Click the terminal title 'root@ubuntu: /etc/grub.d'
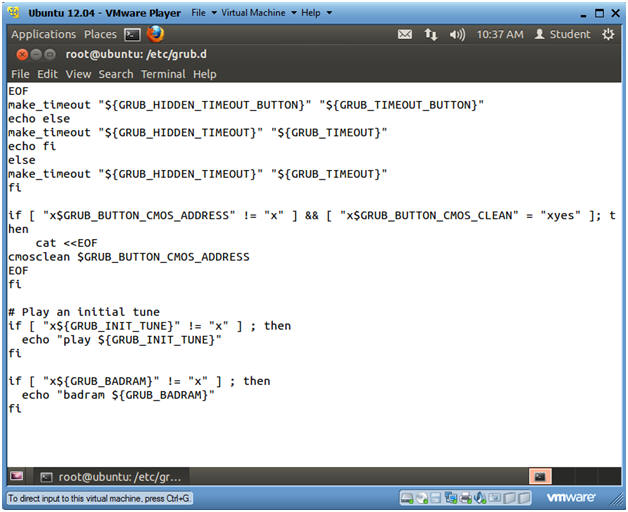The height and width of the screenshot is (512, 628). (x=136, y=54)
